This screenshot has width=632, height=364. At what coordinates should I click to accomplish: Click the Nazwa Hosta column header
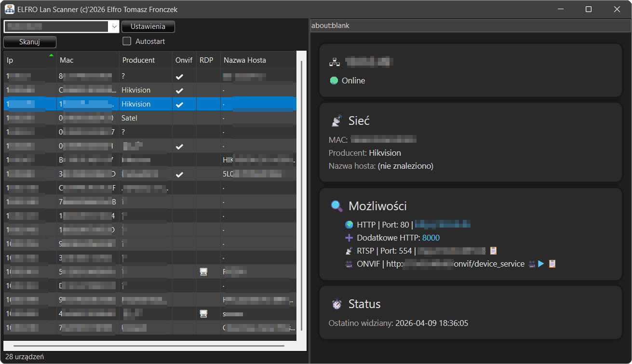pos(245,60)
